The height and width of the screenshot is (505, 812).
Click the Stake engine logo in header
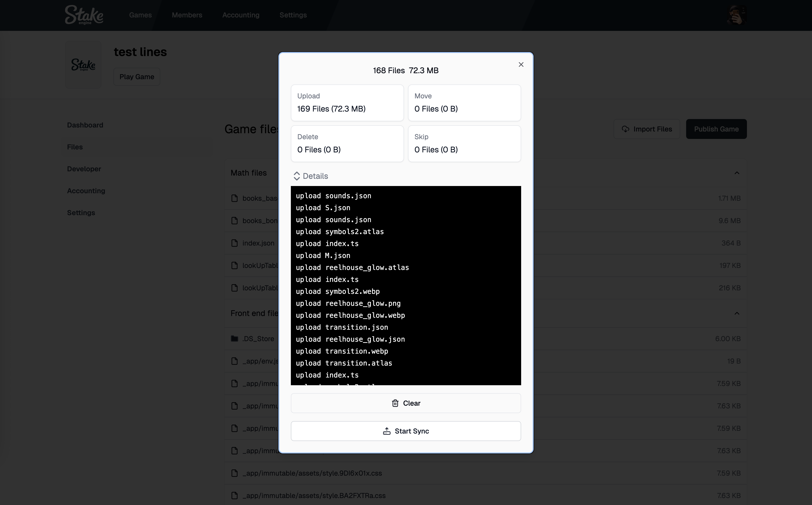click(84, 15)
